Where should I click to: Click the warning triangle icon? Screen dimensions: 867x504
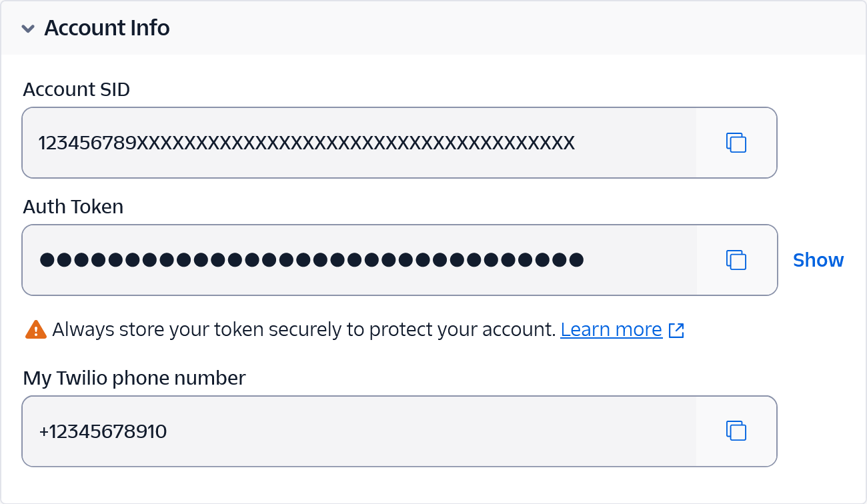coord(36,329)
